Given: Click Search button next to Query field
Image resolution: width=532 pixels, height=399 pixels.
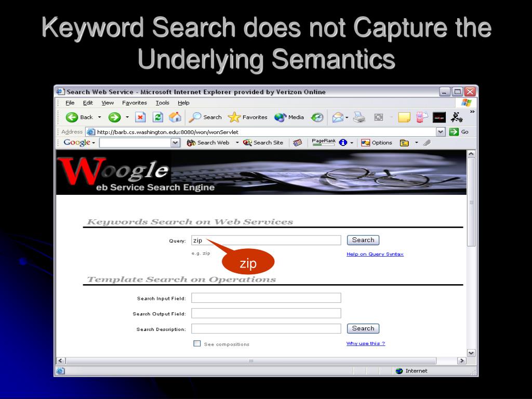Looking at the screenshot, I should [363, 240].
